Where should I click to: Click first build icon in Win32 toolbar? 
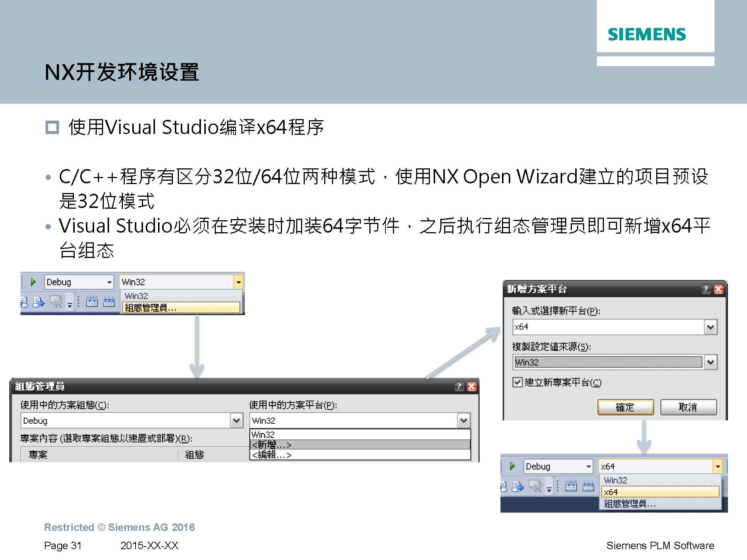(92, 301)
